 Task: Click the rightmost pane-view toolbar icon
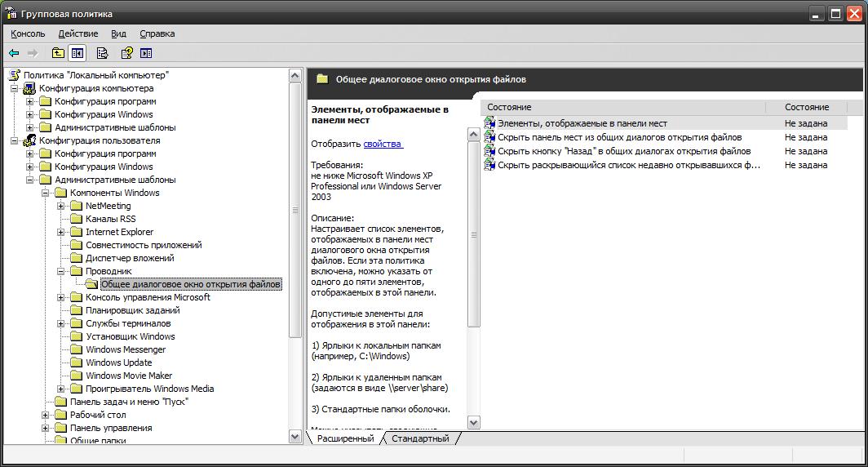click(146, 53)
